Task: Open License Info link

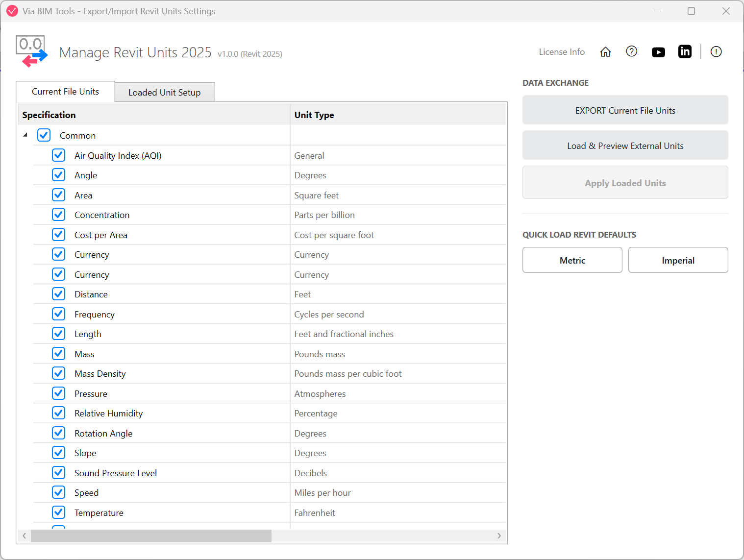Action: (x=562, y=52)
